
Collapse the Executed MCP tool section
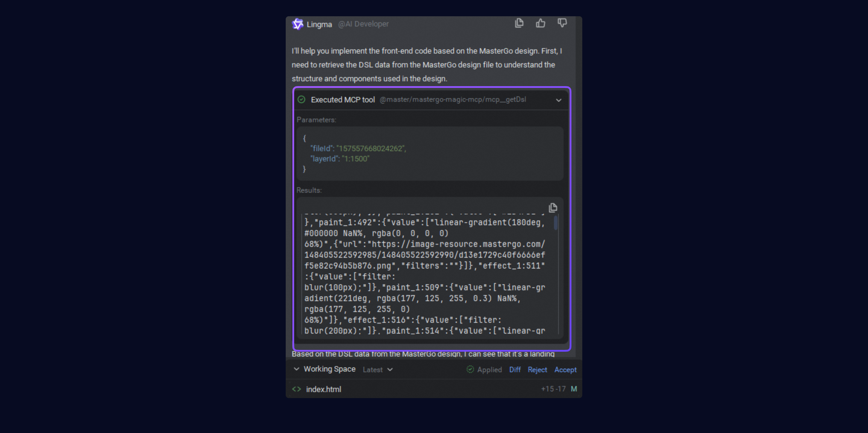click(559, 100)
